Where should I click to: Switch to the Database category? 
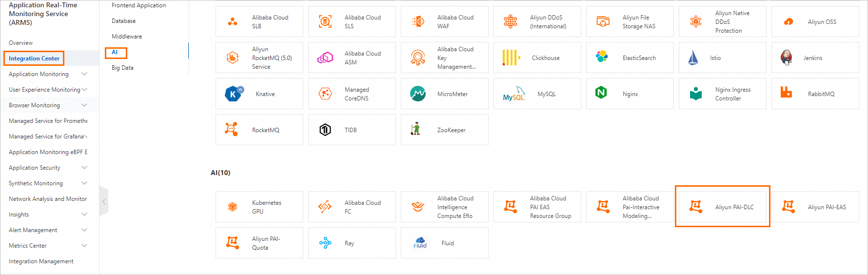coord(123,21)
